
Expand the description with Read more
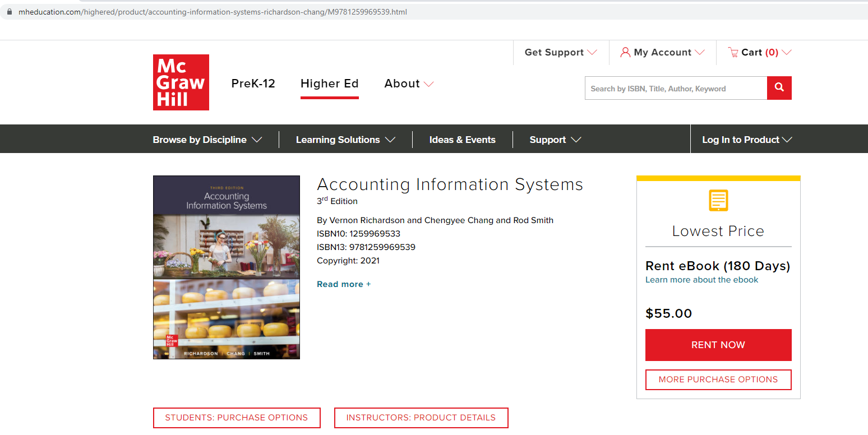pyautogui.click(x=343, y=284)
